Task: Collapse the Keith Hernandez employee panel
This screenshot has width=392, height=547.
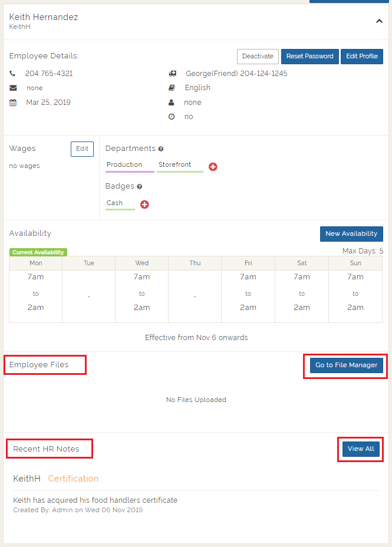Action: [379, 21]
